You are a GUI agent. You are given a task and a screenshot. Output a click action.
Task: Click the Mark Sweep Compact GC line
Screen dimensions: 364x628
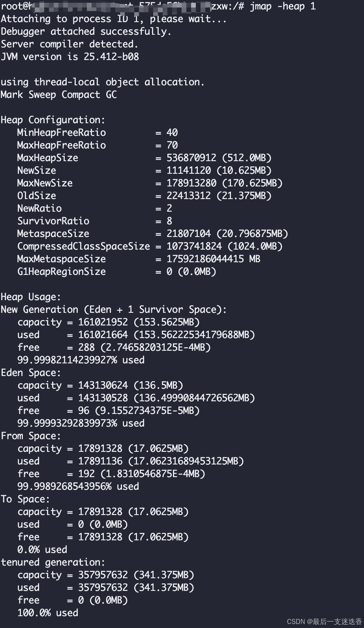59,95
